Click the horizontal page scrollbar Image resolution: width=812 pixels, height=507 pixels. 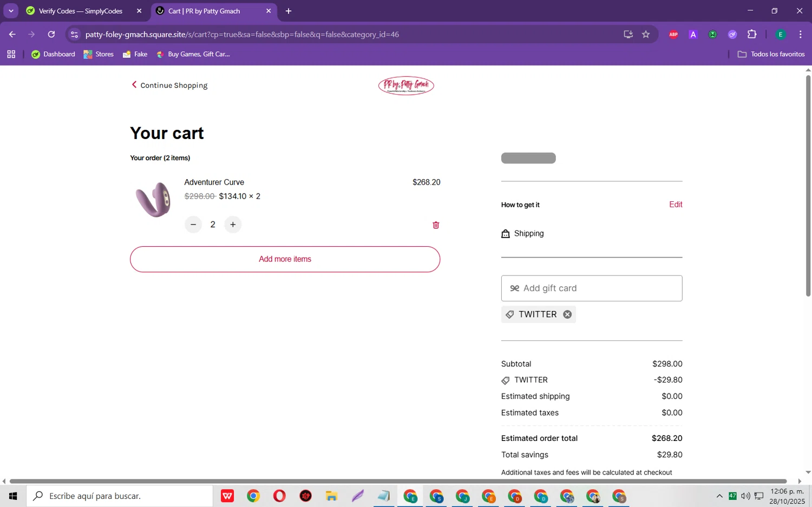point(398,481)
